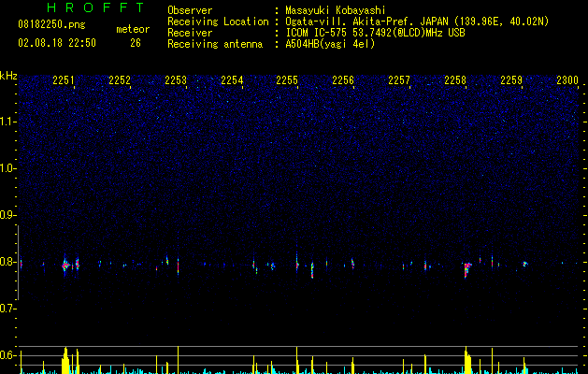Click the Ogata-vill. Akita-Pref. JAPAN text
The height and width of the screenshot is (374, 588).
(x=366, y=22)
